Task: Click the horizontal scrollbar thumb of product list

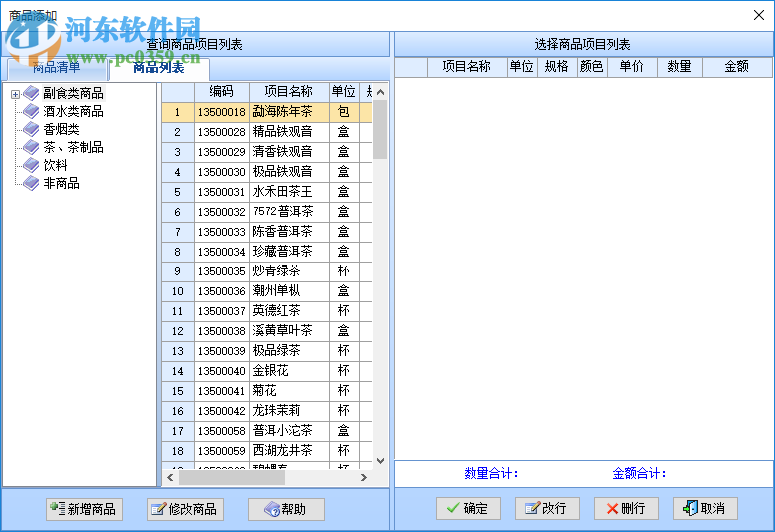Action: pyautogui.click(x=232, y=478)
